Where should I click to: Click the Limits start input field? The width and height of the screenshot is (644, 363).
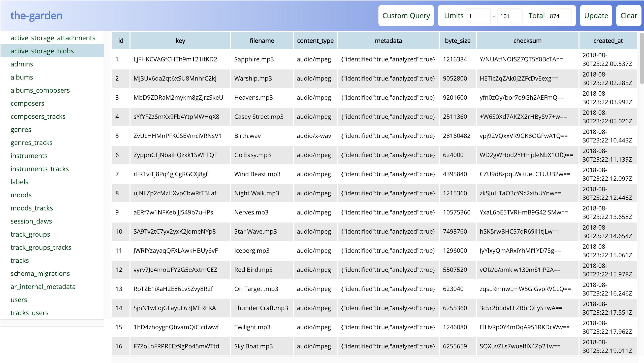pos(478,16)
